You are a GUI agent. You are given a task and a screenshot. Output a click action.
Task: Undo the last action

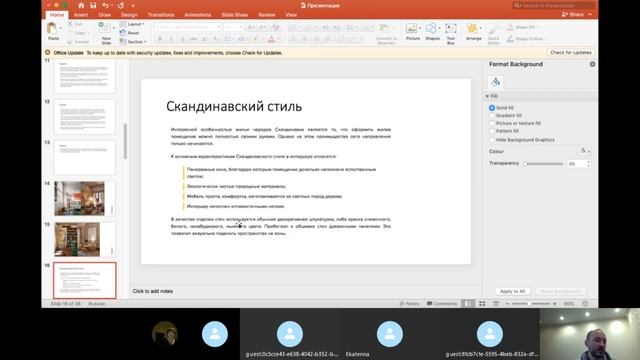tap(106, 5)
